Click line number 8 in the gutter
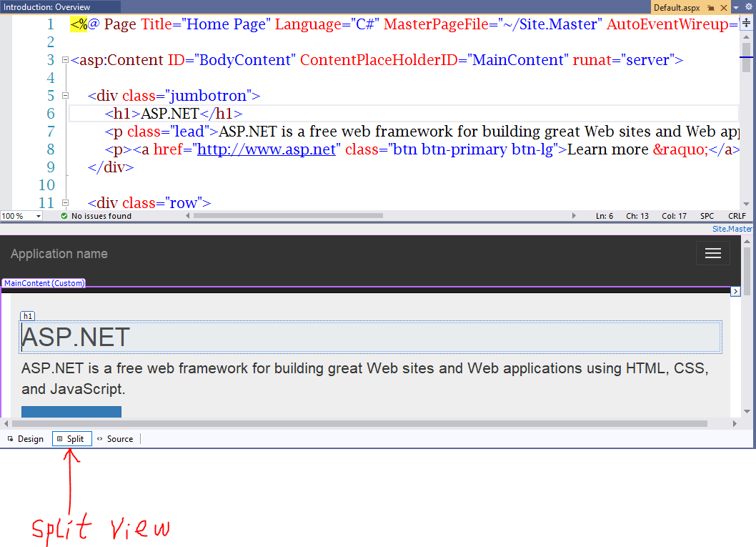The image size is (756, 547). pyautogui.click(x=50, y=149)
